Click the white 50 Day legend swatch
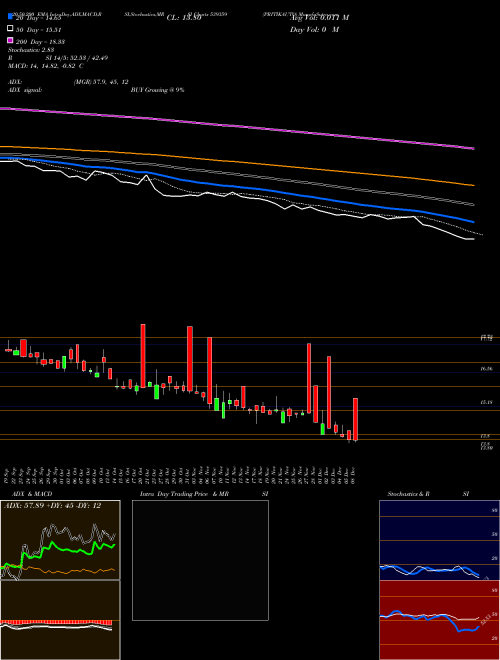Screen dimensions: 500x660 [10, 29]
